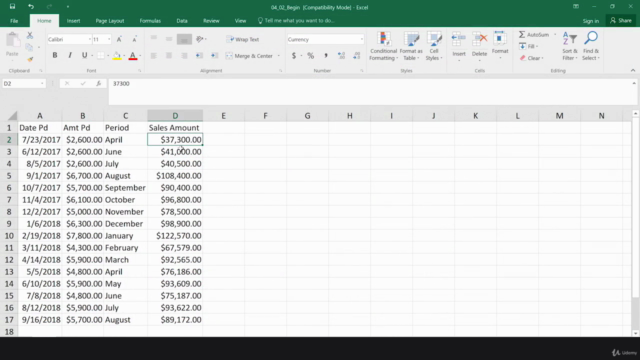Click the Delete cells icon
This screenshot has height=360, width=640.
pos(480,39)
